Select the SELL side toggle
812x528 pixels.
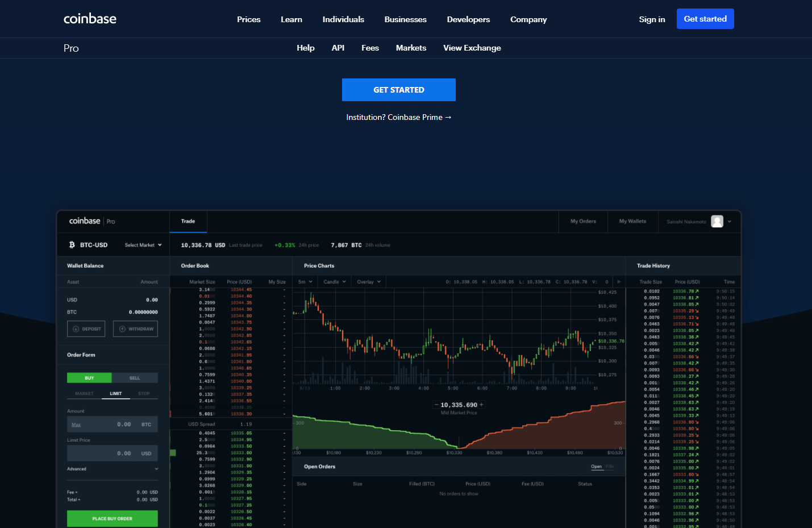pyautogui.click(x=135, y=378)
